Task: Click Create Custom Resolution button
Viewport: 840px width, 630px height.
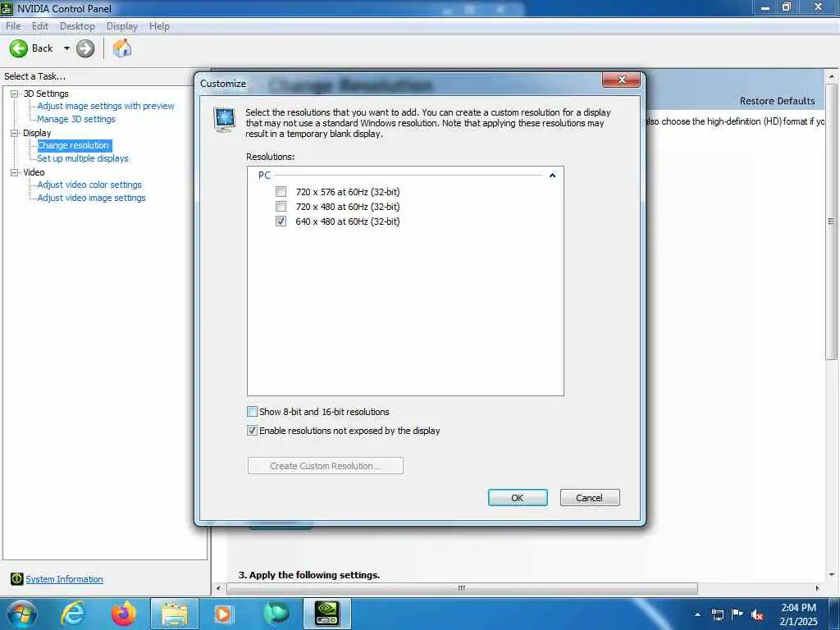Action: (325, 466)
